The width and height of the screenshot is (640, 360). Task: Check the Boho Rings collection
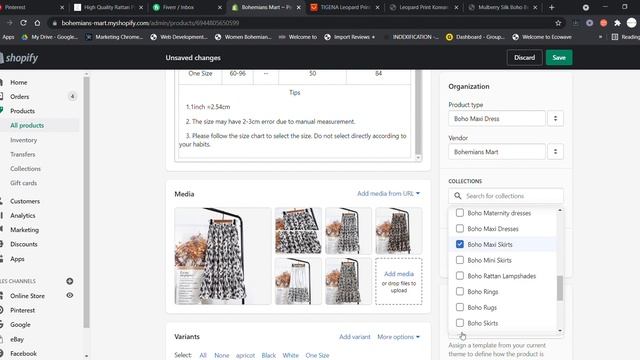click(460, 291)
